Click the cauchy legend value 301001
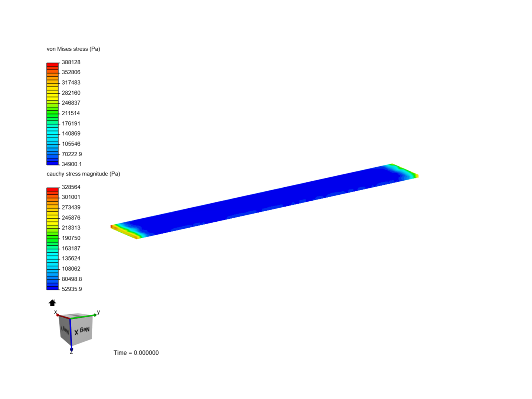This screenshot has width=532, height=399. (71, 197)
